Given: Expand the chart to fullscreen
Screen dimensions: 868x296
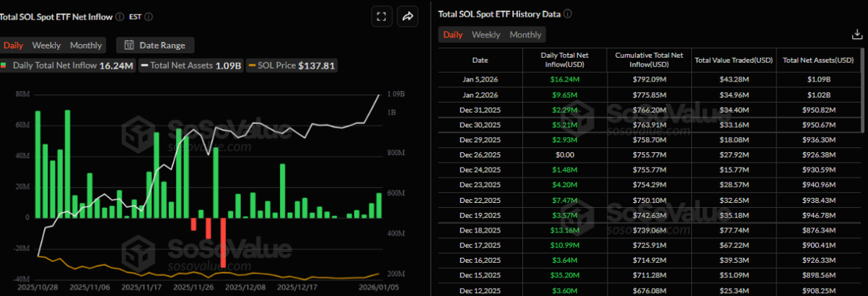Looking at the screenshot, I should (x=382, y=17).
